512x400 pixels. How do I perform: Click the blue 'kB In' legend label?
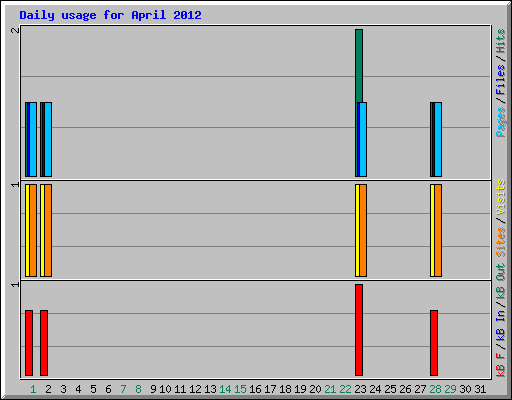click(x=501, y=325)
